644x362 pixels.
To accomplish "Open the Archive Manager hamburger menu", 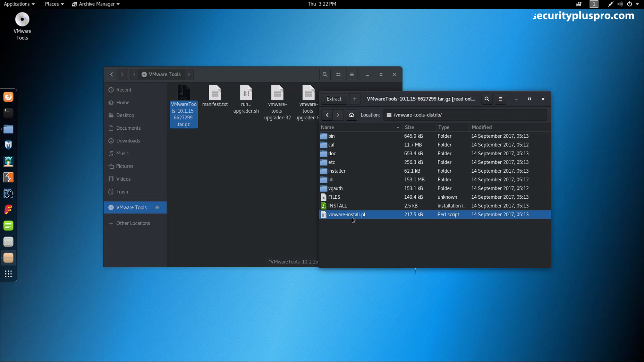I will [x=500, y=99].
